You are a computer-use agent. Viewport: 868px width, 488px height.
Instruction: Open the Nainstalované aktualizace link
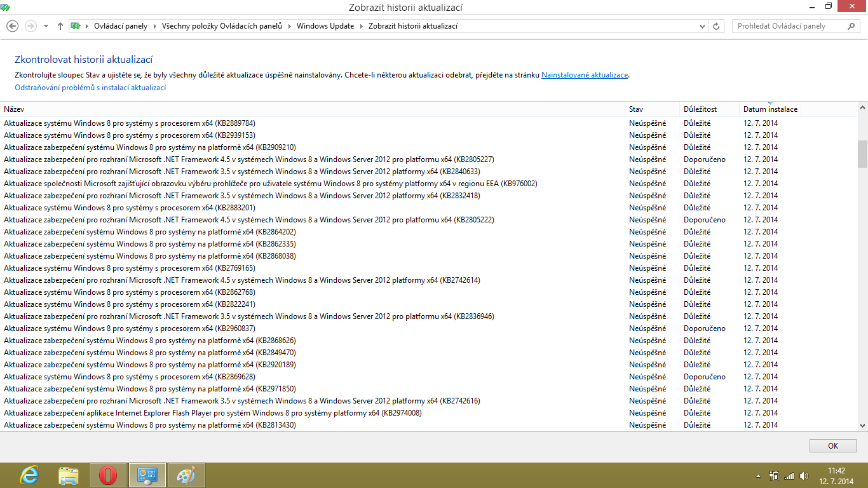[585, 75]
